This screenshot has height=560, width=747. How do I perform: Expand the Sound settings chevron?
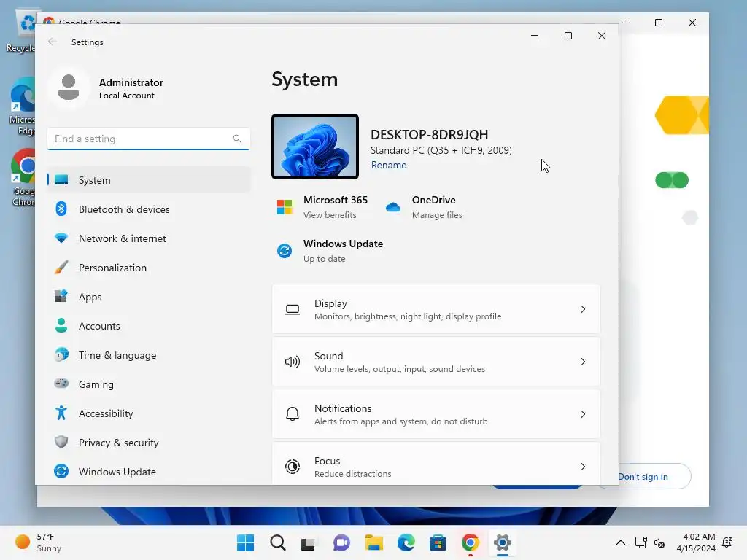point(583,362)
